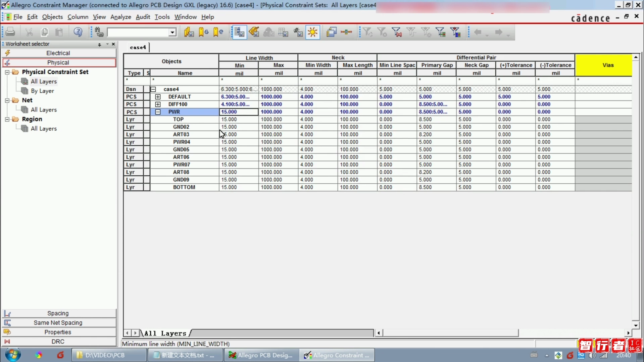This screenshot has width=644, height=362.
Task: Open the Spacing worksheet section
Action: click(x=59, y=313)
